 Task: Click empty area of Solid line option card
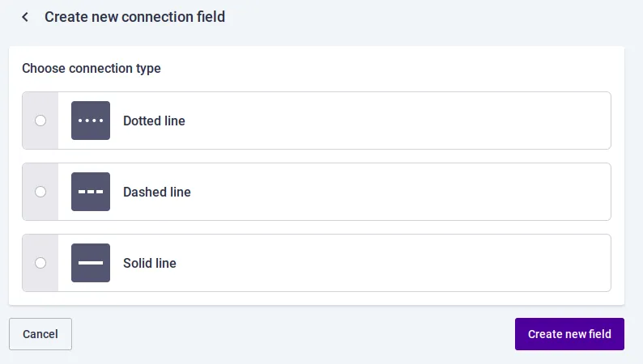coord(394,263)
